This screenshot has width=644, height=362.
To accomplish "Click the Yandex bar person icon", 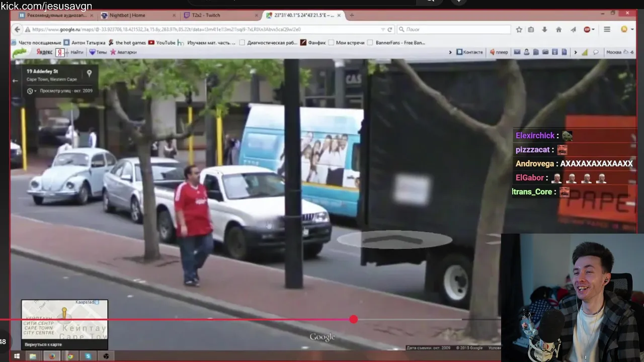I will 526,52.
